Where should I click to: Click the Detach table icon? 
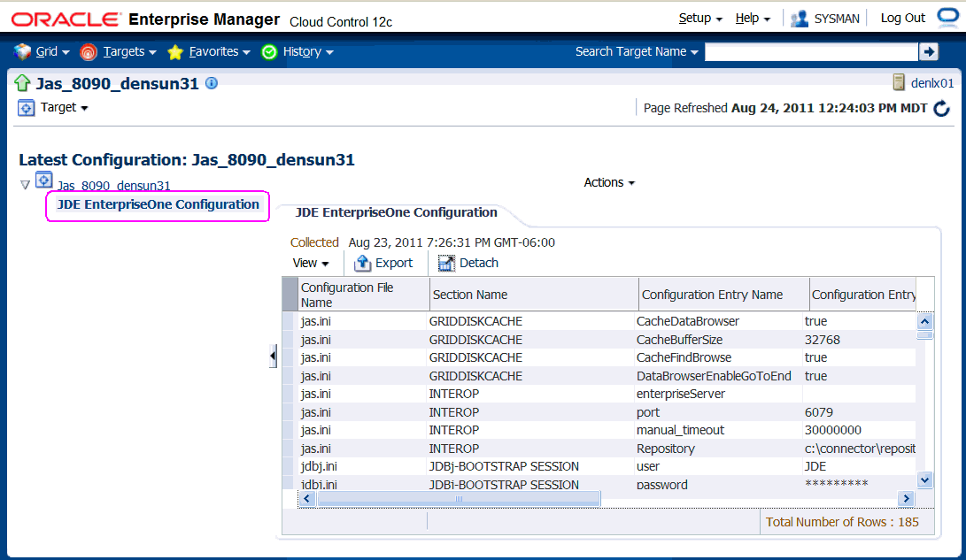coord(446,263)
